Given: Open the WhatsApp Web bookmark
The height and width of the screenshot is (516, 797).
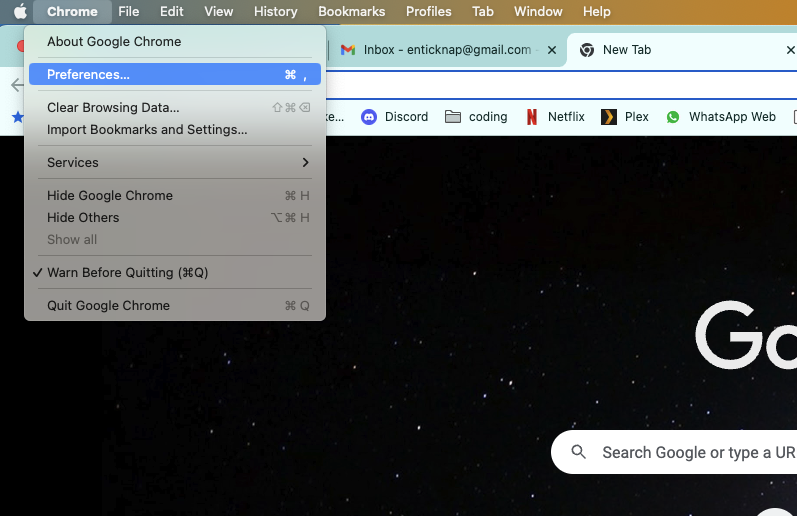Looking at the screenshot, I should pos(721,117).
